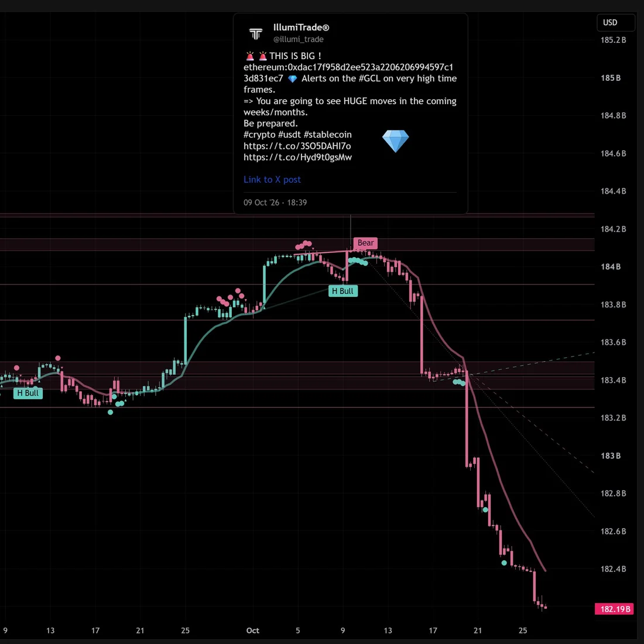This screenshot has width=644, height=644.
Task: Select the 'H Bull' label near the 13 mark
Action: click(x=28, y=393)
